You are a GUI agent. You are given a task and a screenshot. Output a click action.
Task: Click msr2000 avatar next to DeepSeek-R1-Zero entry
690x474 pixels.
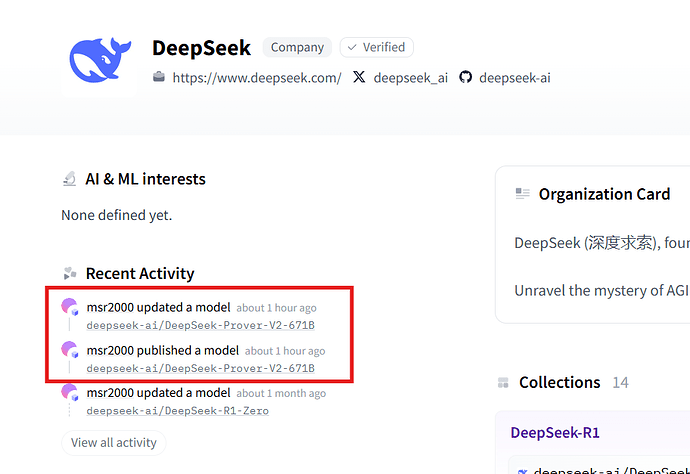click(x=70, y=392)
